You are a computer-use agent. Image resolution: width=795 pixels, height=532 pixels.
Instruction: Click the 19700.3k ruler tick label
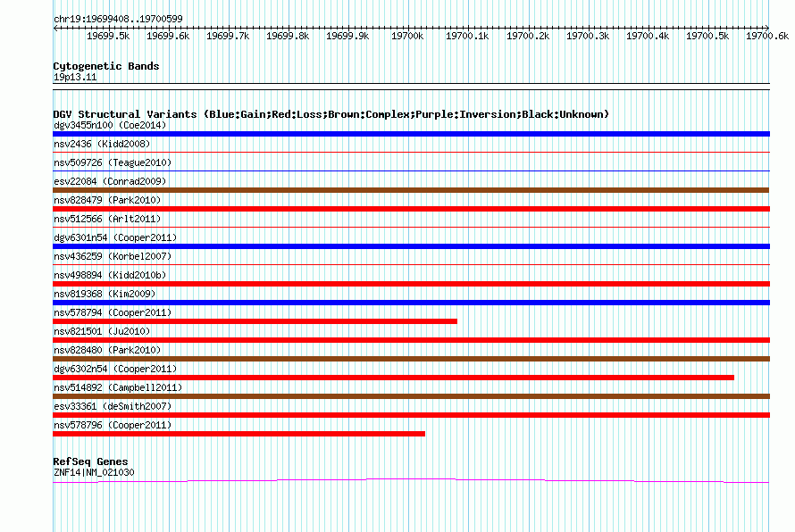(588, 36)
